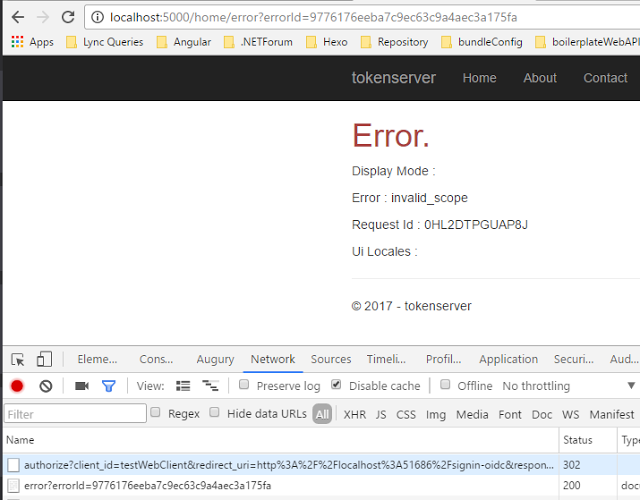Screen dimensions: 640x500
Task: Click the red record network log button
Action: (x=17, y=386)
